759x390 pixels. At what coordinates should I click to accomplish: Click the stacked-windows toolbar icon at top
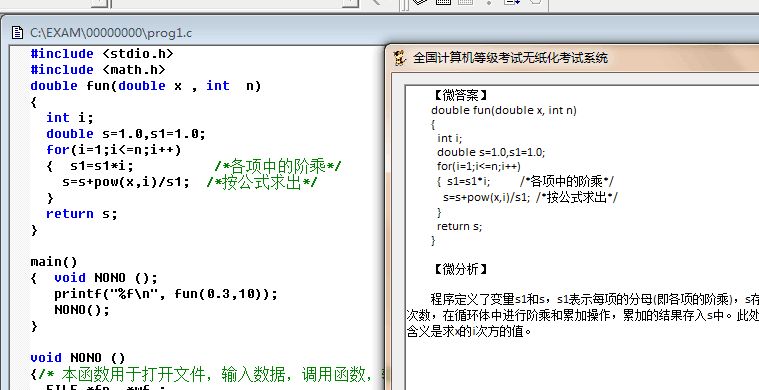(420, 2)
